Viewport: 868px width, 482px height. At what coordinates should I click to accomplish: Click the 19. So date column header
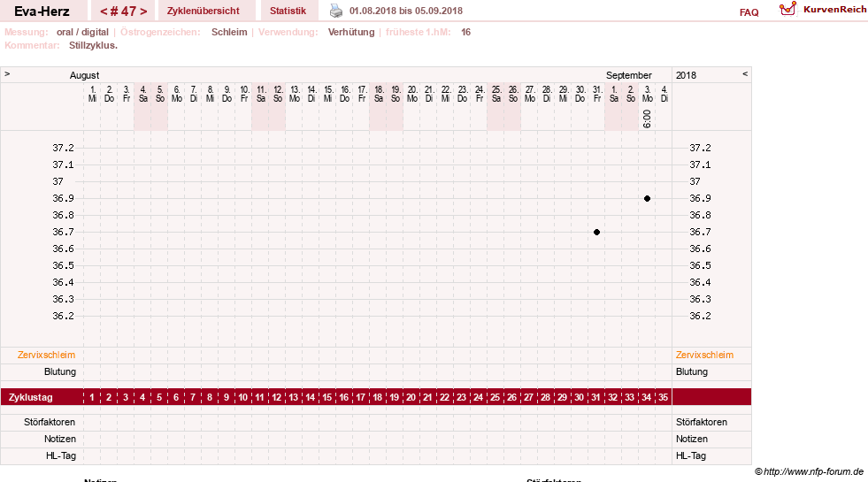point(396,94)
